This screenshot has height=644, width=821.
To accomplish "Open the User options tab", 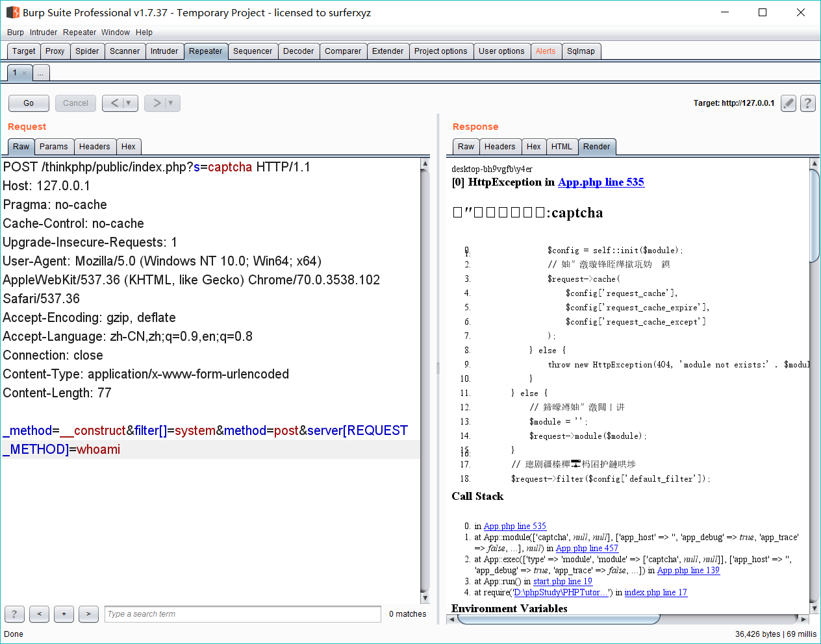I will [x=501, y=51].
